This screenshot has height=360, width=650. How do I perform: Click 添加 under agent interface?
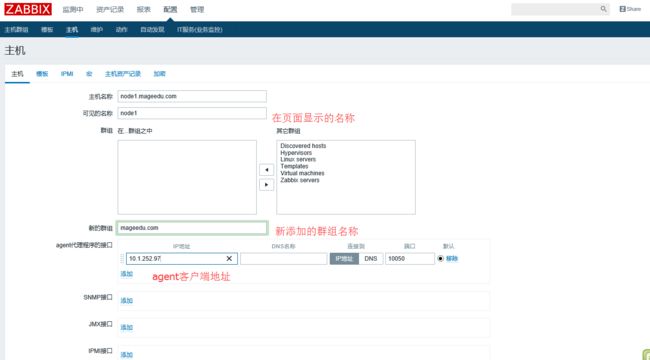pyautogui.click(x=126, y=274)
